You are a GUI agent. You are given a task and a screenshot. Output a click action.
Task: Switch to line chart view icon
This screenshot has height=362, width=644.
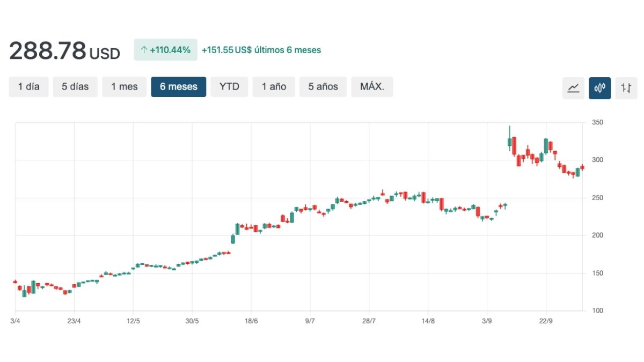pos(573,88)
